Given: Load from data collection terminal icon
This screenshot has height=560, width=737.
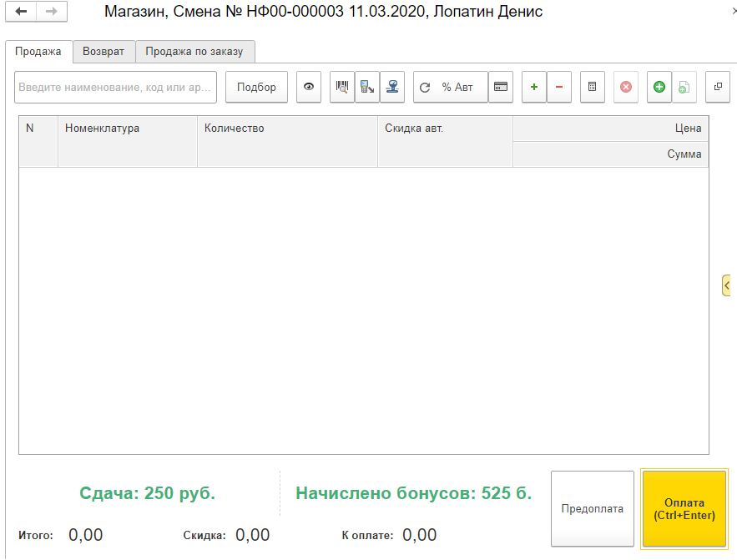Looking at the screenshot, I should 367,87.
